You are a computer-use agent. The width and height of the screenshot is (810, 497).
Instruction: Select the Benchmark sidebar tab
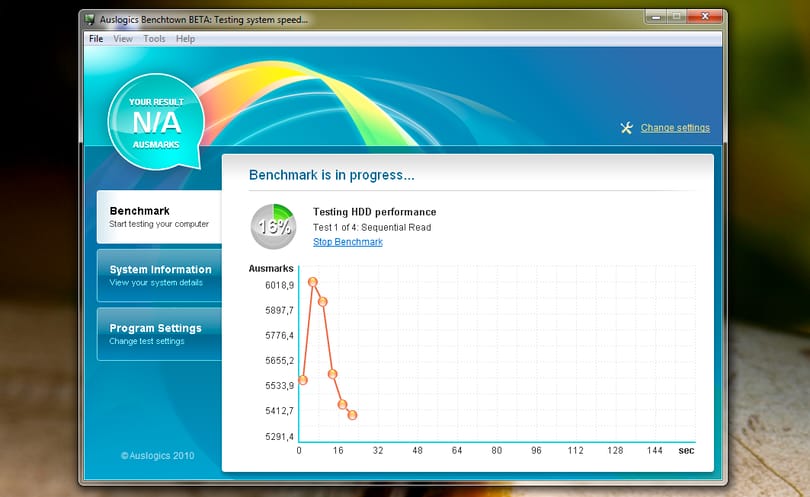coord(160,217)
